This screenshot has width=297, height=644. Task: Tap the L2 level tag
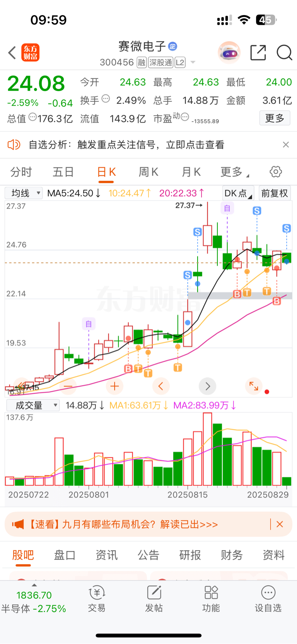pos(180,62)
